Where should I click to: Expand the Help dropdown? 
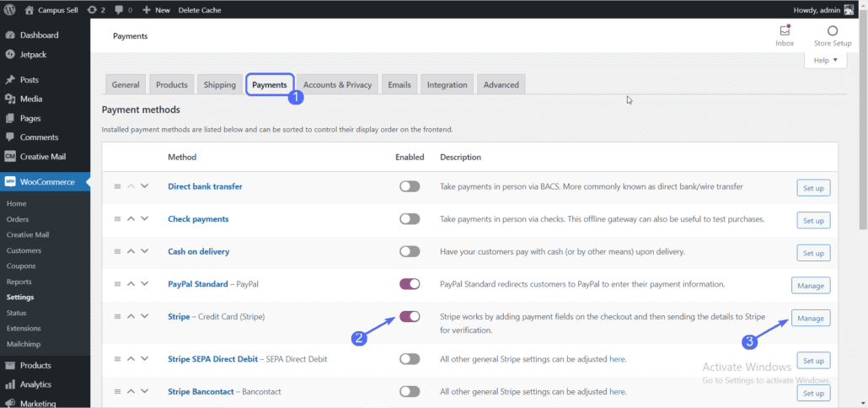coord(825,60)
